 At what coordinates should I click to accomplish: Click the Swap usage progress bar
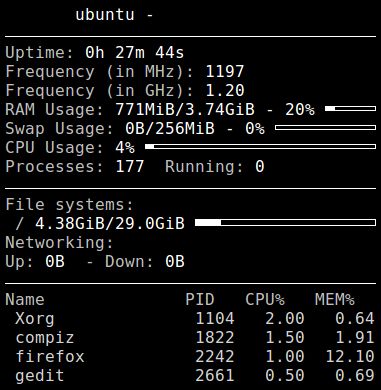[x=325, y=128]
